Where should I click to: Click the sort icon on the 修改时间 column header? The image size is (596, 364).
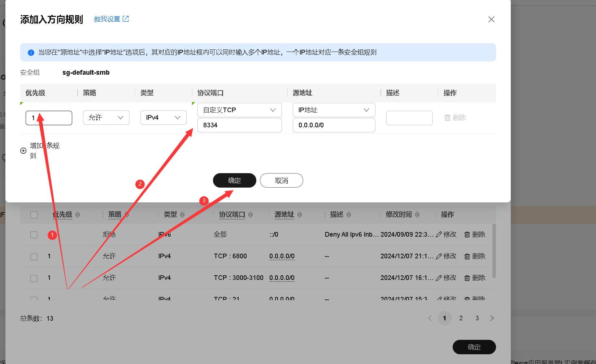coord(417,214)
